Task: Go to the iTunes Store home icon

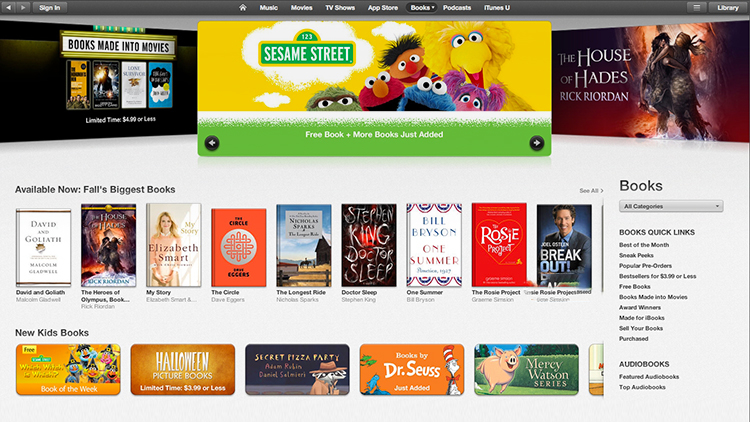Action: (243, 8)
